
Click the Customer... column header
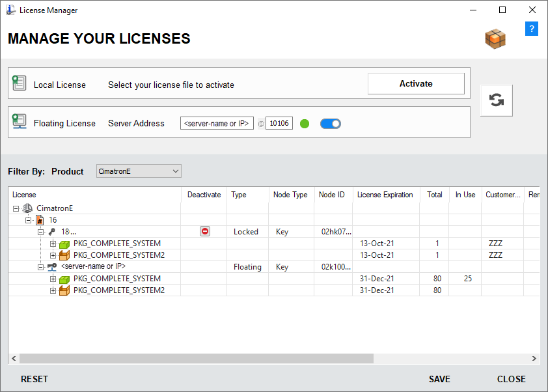502,195
